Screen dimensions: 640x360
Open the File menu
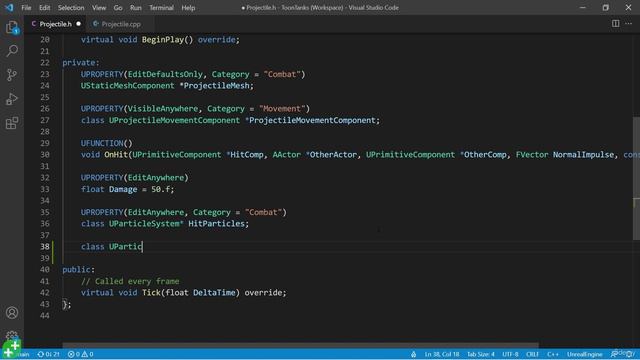pos(26,8)
